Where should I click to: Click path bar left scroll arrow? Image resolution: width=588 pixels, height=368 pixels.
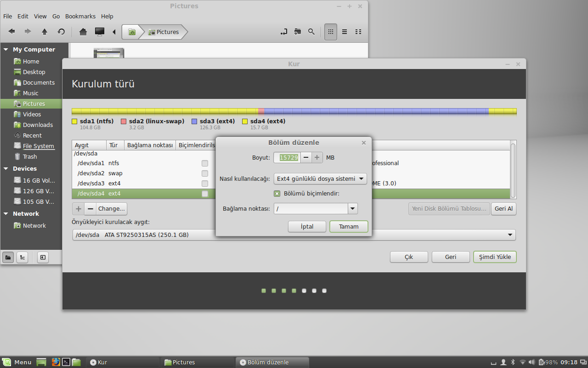(x=114, y=32)
